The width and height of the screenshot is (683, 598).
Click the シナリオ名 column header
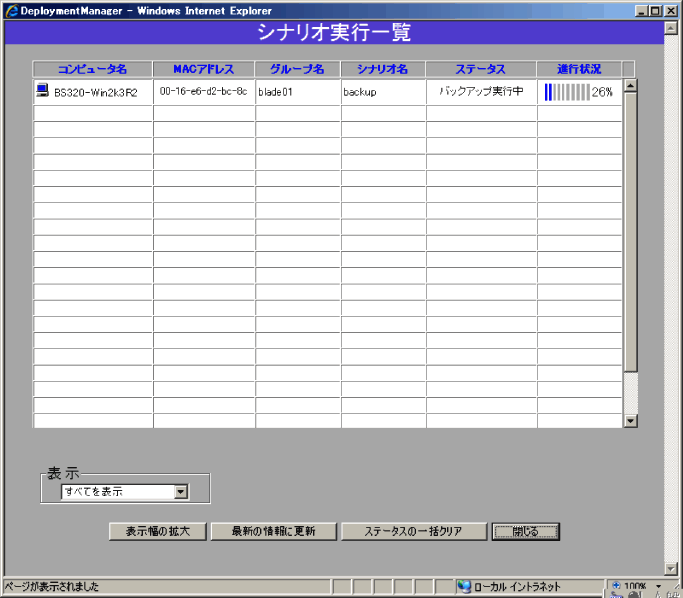coord(383,69)
